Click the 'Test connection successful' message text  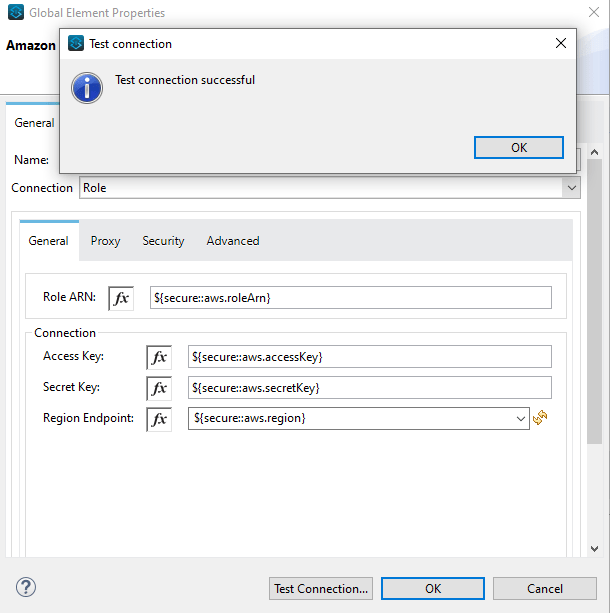pos(185,80)
